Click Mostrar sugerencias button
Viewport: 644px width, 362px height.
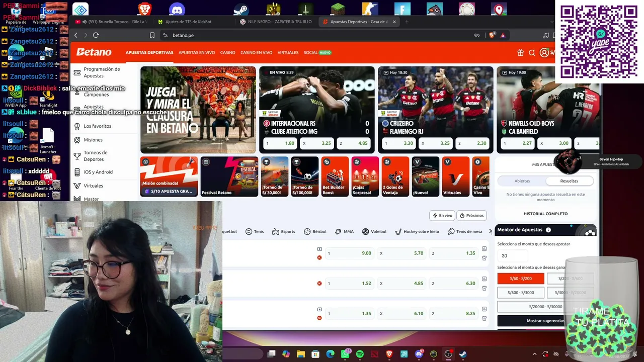(545, 321)
